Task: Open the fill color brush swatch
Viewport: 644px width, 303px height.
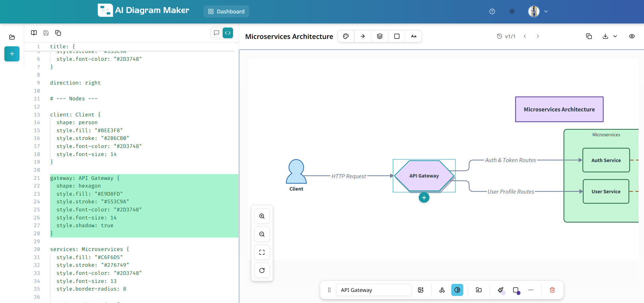Action: 501,290
